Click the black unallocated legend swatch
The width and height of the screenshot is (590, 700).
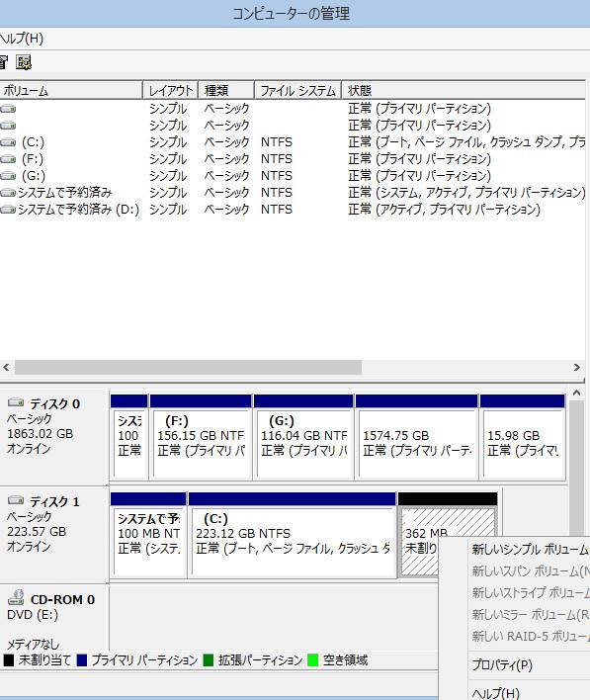(9, 659)
